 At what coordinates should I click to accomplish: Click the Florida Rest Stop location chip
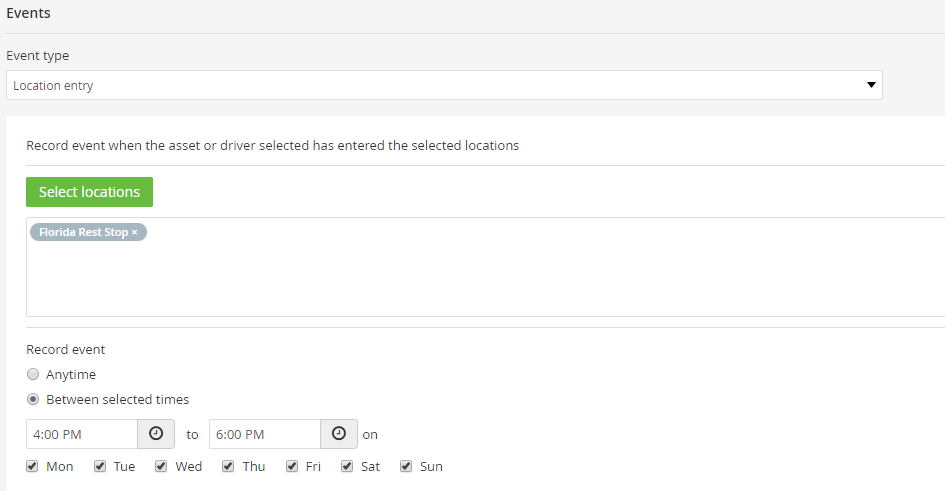(83, 233)
